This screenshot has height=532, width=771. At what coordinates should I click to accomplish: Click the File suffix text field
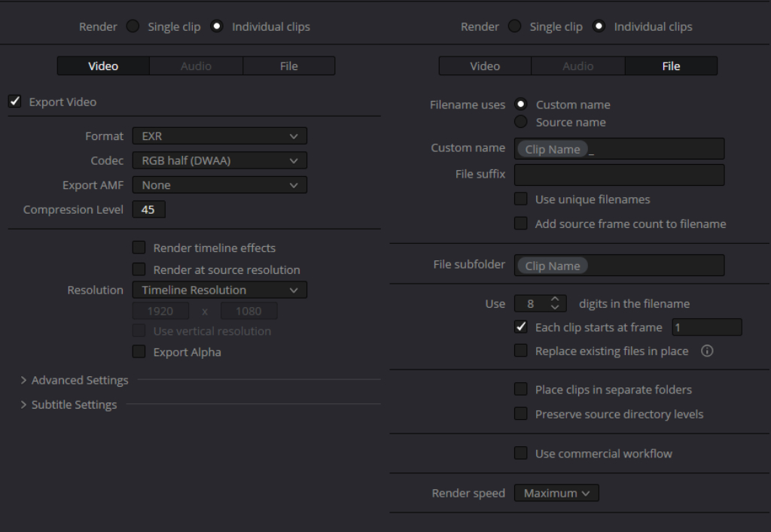[x=619, y=175]
